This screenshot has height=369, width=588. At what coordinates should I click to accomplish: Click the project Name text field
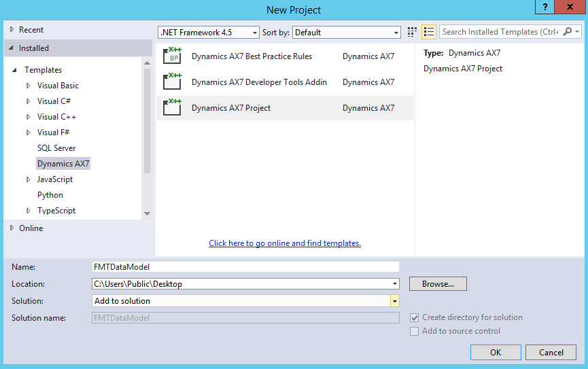(245, 267)
